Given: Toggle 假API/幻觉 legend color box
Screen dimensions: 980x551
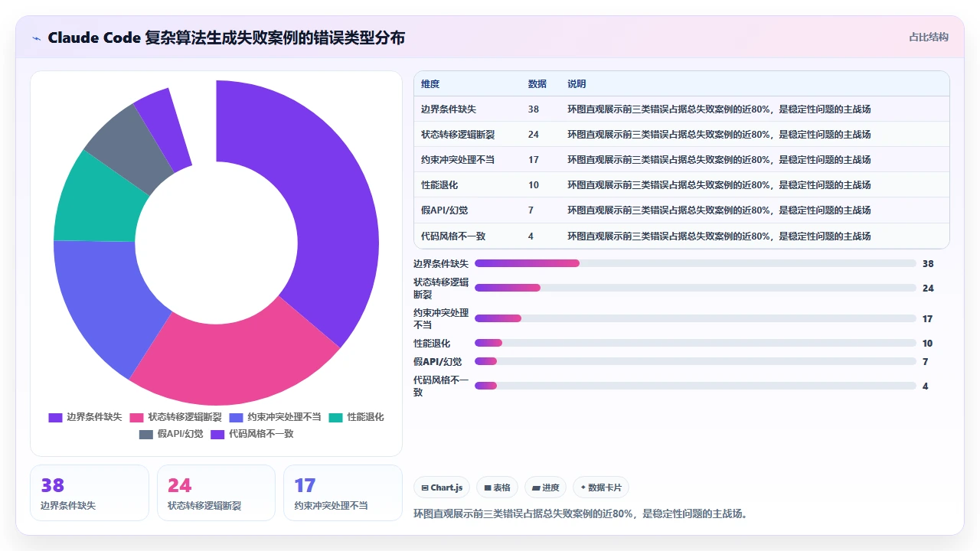Looking at the screenshot, I should coord(146,435).
